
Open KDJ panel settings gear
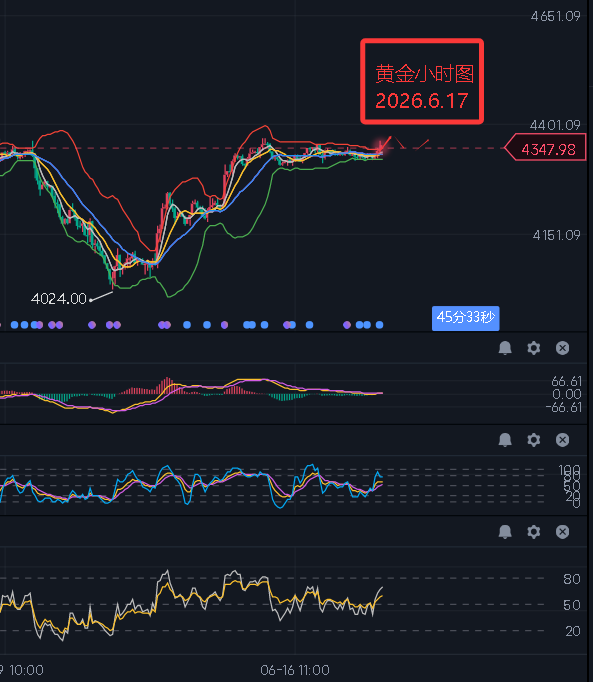coord(533,440)
